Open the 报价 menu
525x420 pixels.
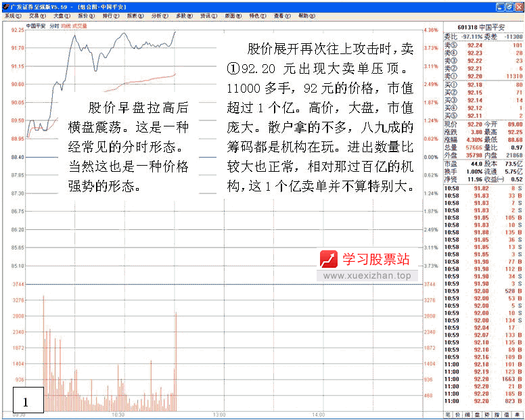tap(87, 16)
